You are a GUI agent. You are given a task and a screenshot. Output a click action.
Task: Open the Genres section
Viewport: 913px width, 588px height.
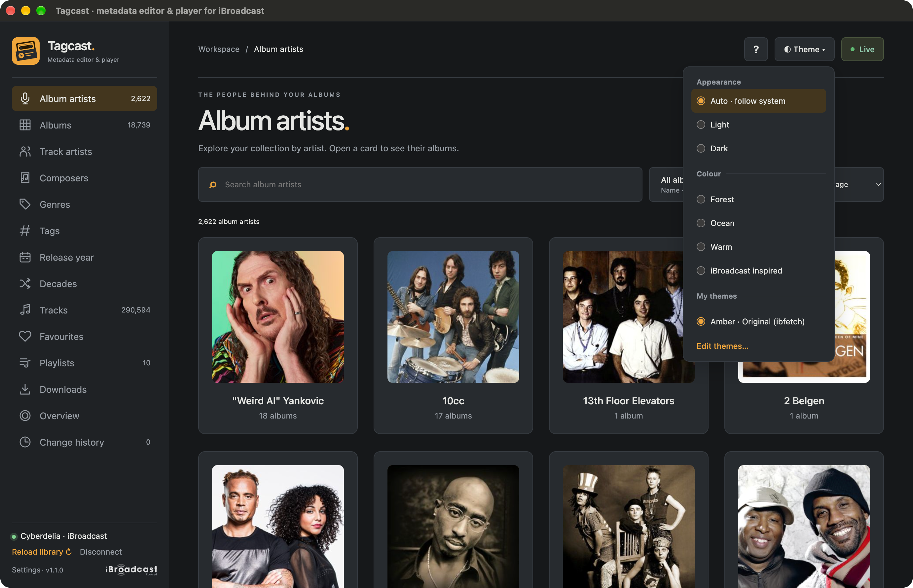coord(84,204)
